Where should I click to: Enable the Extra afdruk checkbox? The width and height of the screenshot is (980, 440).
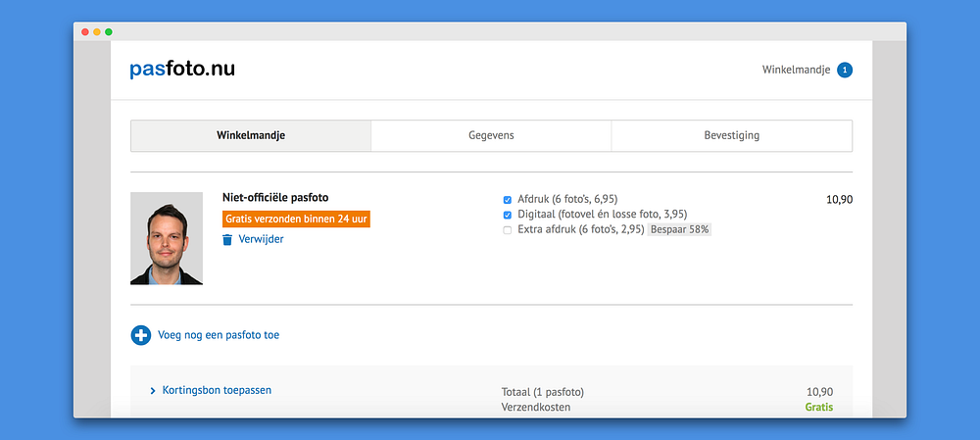click(x=508, y=230)
